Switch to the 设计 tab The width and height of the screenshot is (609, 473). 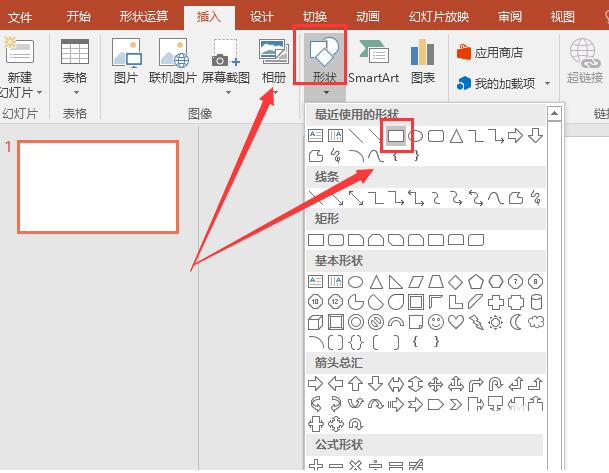(261, 17)
